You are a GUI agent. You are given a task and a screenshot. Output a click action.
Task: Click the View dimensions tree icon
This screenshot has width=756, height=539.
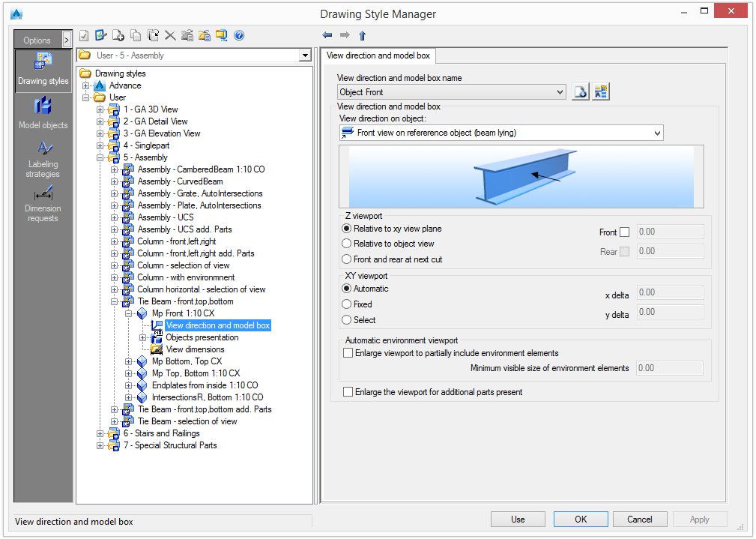point(156,349)
